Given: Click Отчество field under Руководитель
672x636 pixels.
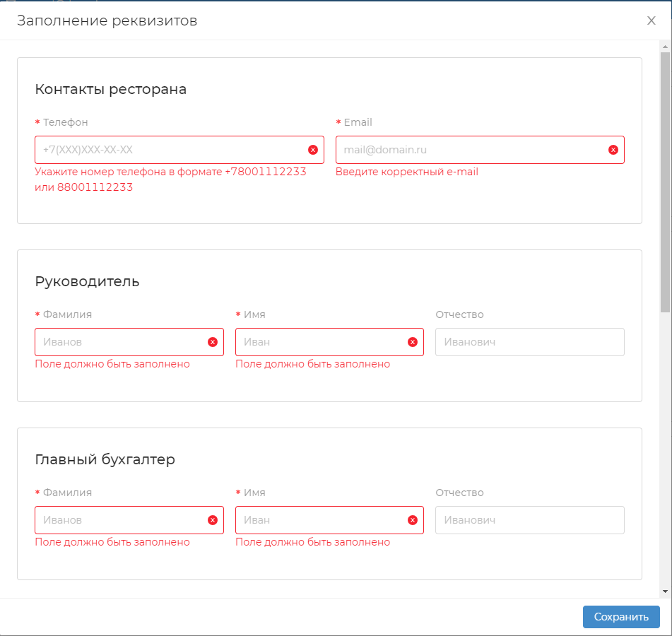Looking at the screenshot, I should tap(529, 342).
